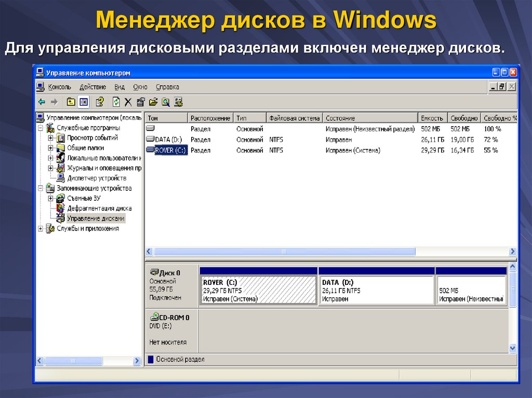
Task: Click the Съемные ЗУ icon
Action: (61, 198)
